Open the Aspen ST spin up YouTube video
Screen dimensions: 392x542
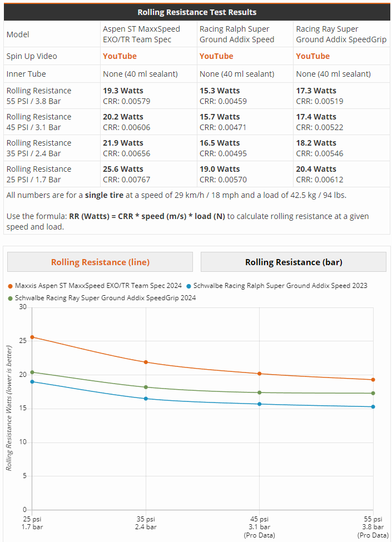coord(120,56)
